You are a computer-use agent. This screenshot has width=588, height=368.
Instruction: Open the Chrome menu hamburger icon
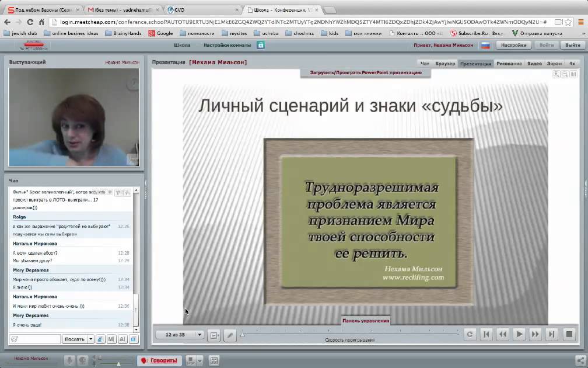[581, 22]
